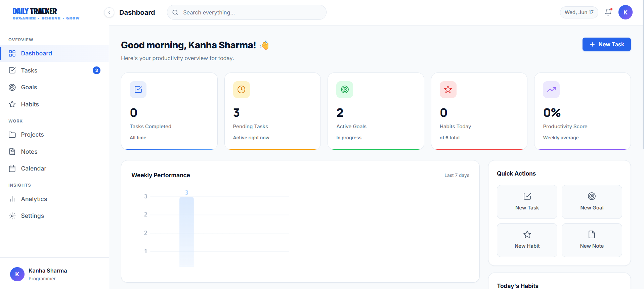Click the New Goal quick action tile
The width and height of the screenshot is (644, 289).
tap(592, 202)
